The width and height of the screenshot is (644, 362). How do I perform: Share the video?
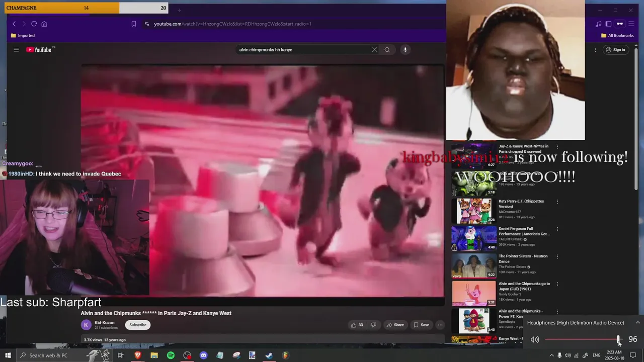tap(395, 325)
